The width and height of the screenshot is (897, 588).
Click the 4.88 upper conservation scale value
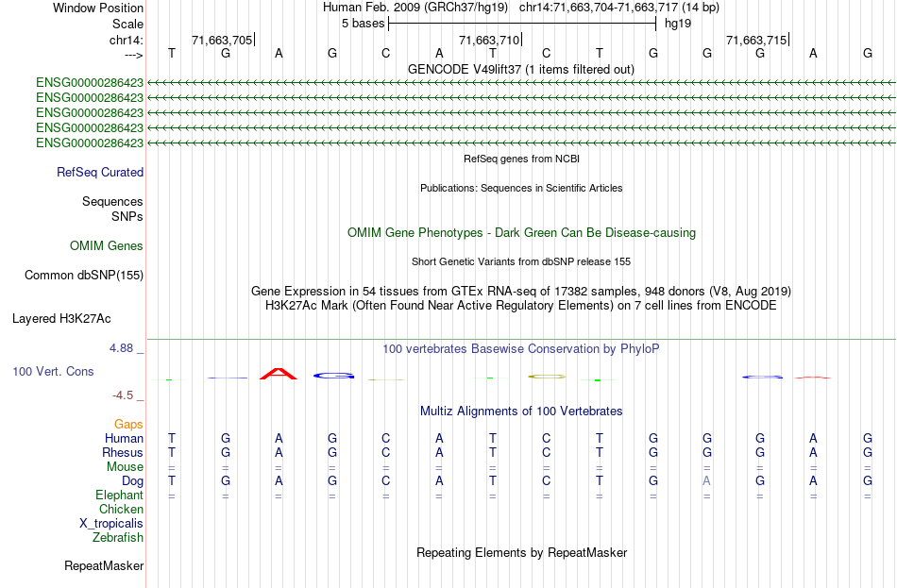(x=121, y=347)
